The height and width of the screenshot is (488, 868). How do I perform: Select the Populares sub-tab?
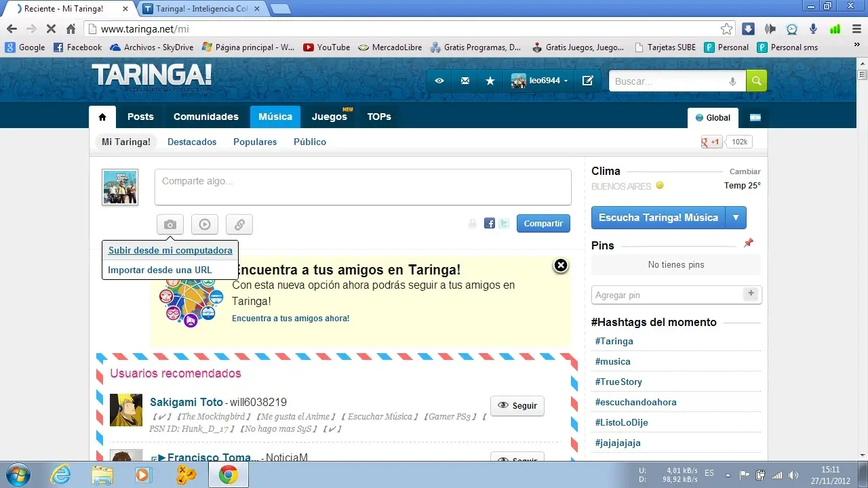tap(255, 142)
